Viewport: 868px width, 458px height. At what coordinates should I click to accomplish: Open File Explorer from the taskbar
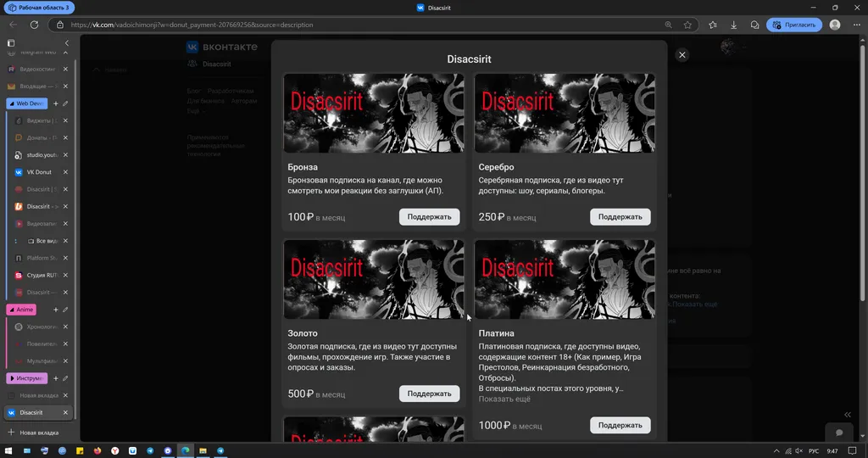(203, 451)
